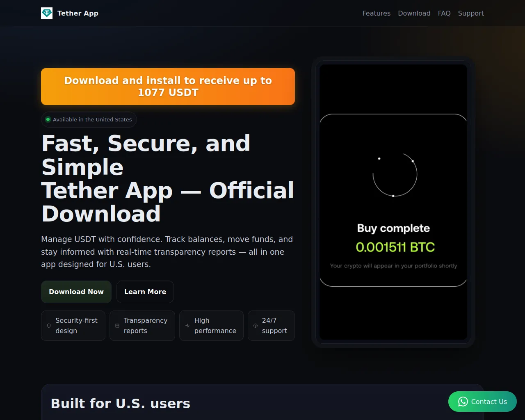Go to the Download nav link
Screen dimensions: 525x420
tap(414, 13)
